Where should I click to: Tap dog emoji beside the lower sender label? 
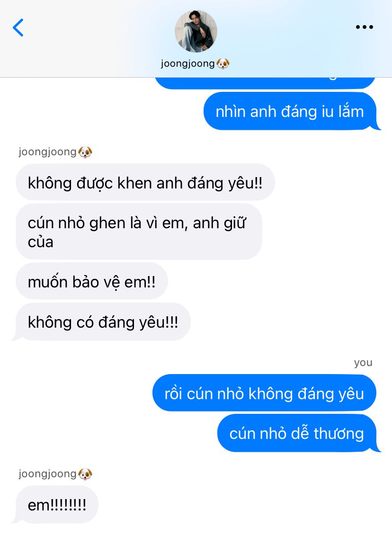85,474
